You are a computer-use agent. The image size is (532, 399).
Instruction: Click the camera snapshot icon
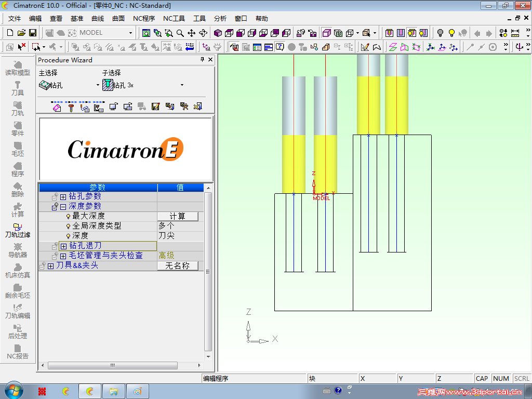tap(312, 33)
